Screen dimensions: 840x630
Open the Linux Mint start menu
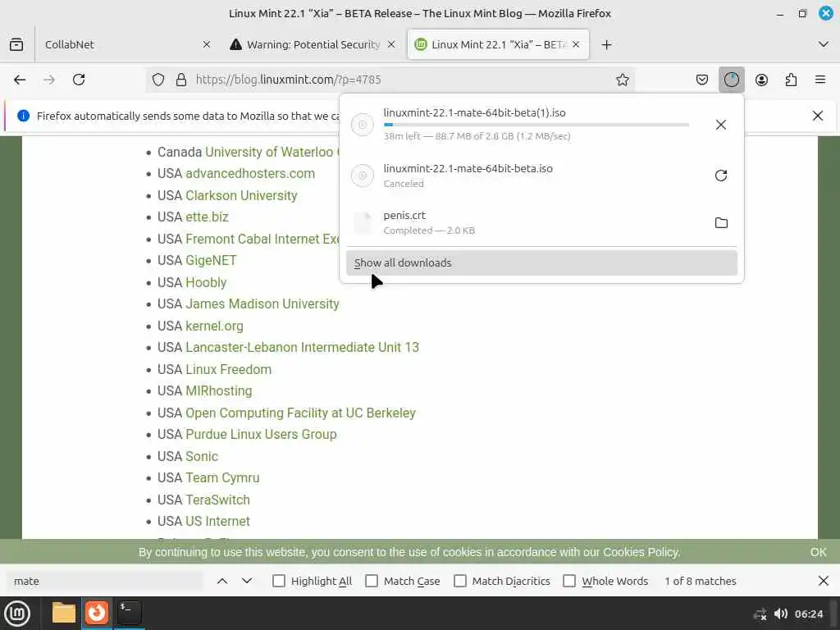coord(17,614)
